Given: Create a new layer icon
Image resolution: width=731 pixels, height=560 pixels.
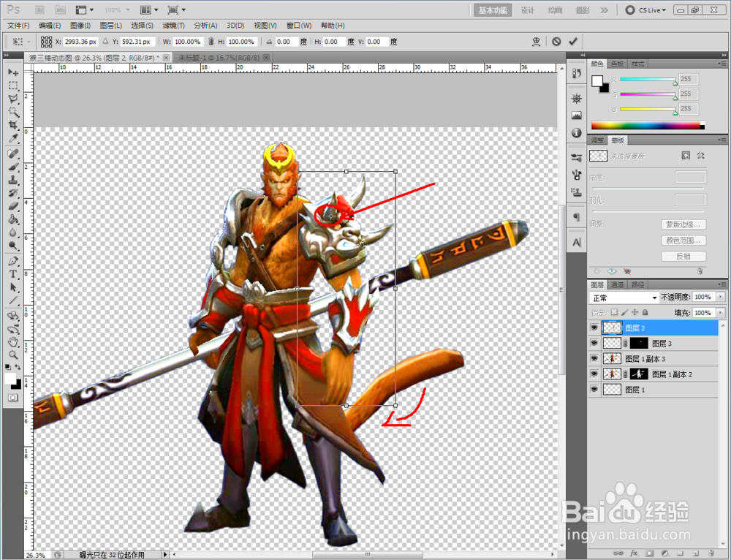Looking at the screenshot, I should coord(695,553).
